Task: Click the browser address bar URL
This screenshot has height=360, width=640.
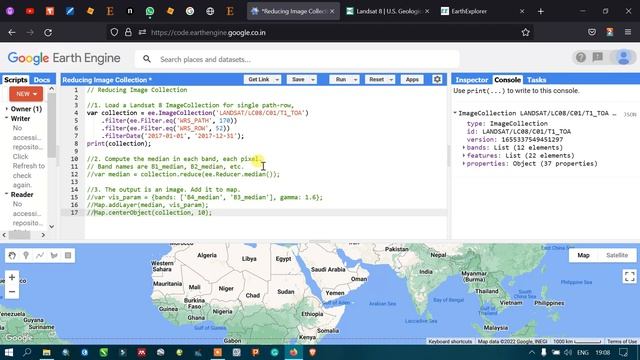Action: tap(208, 32)
